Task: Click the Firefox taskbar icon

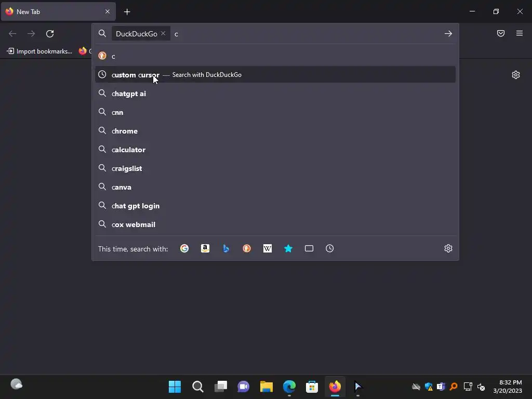Action: tap(335, 387)
